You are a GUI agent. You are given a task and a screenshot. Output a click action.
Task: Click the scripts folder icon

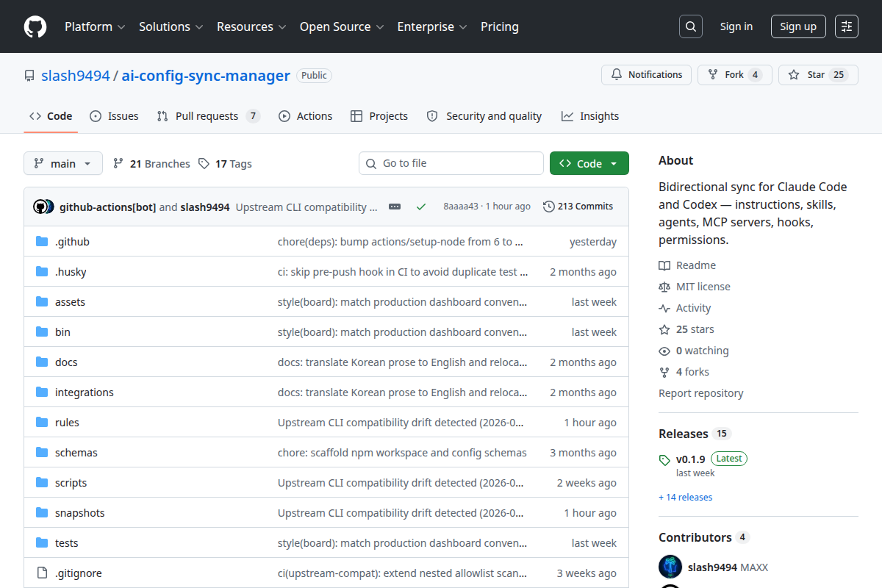(42, 483)
